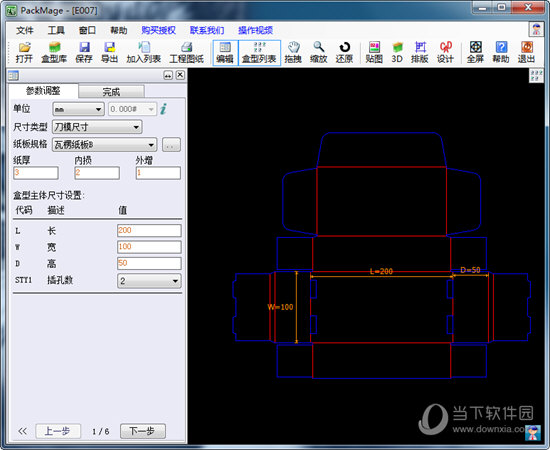Open 3D preview of the box
This screenshot has width=550, height=450.
397,53
